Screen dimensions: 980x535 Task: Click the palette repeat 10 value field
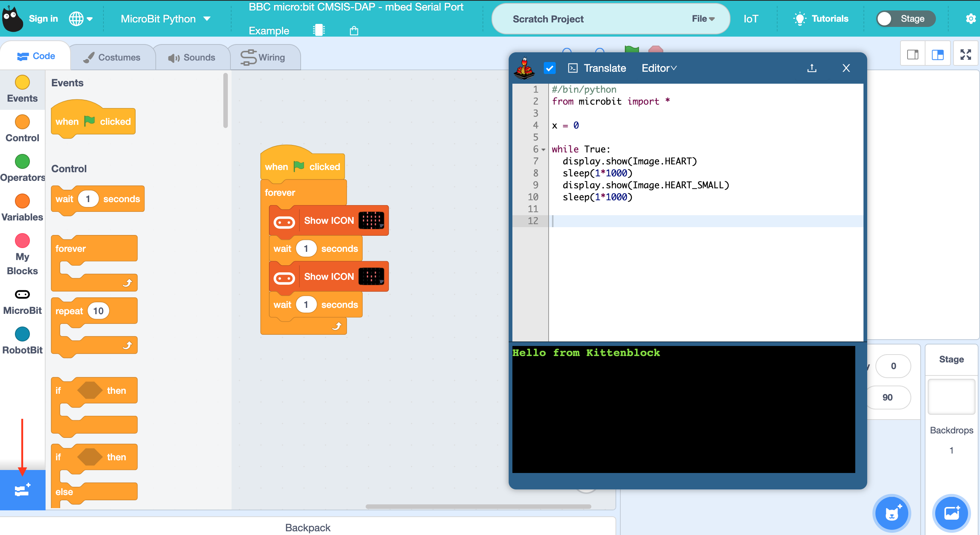tap(98, 311)
